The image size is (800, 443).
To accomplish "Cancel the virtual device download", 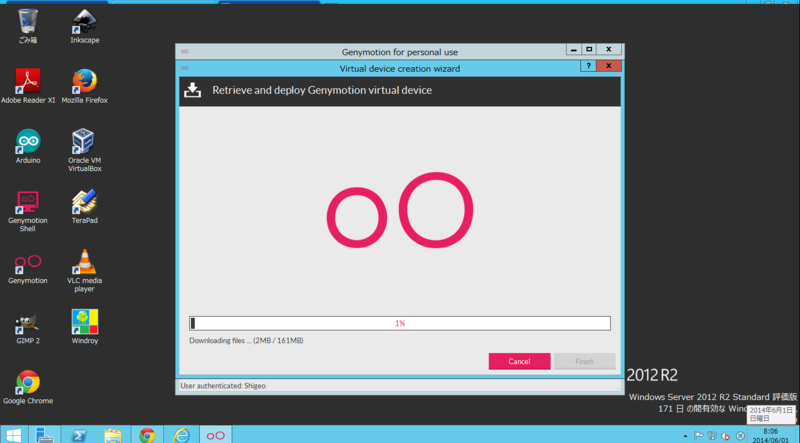I will [x=519, y=361].
